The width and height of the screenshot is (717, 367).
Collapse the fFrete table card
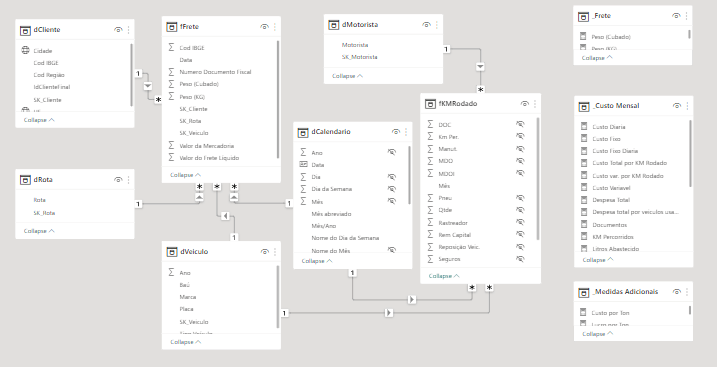(x=185, y=175)
